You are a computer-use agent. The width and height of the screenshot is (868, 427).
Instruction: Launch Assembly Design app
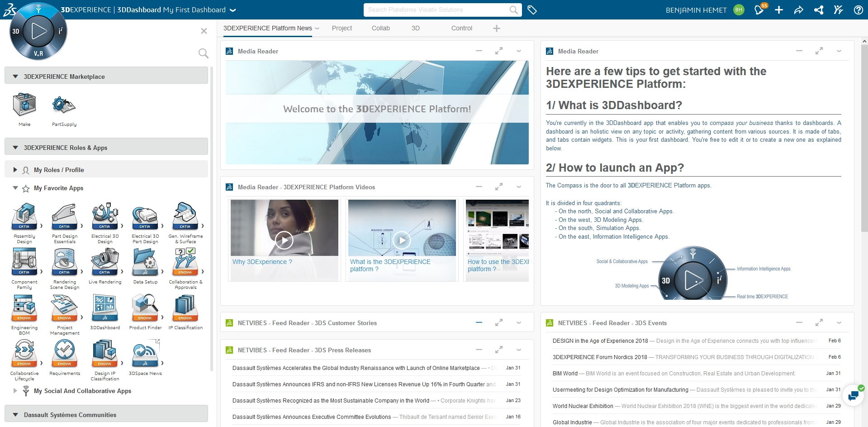click(24, 216)
